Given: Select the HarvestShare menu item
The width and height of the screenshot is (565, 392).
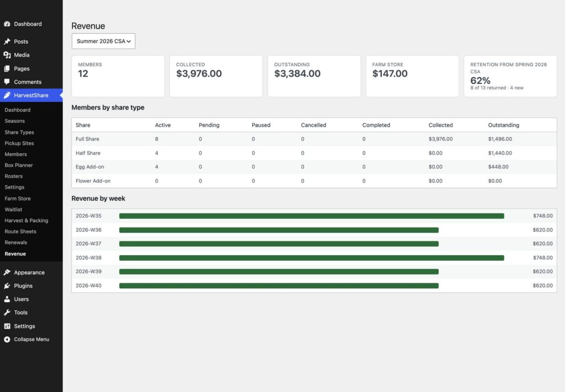Looking at the screenshot, I should pyautogui.click(x=31, y=95).
